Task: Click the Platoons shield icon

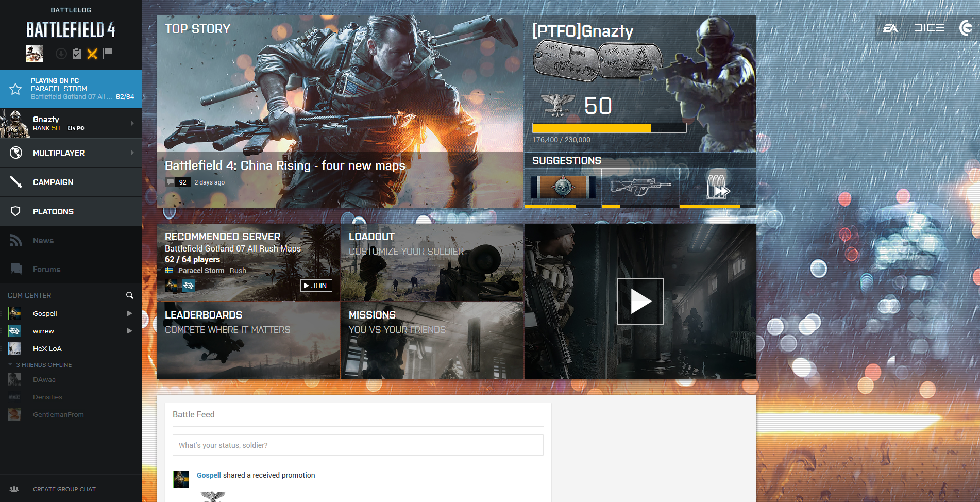Action: tap(16, 211)
